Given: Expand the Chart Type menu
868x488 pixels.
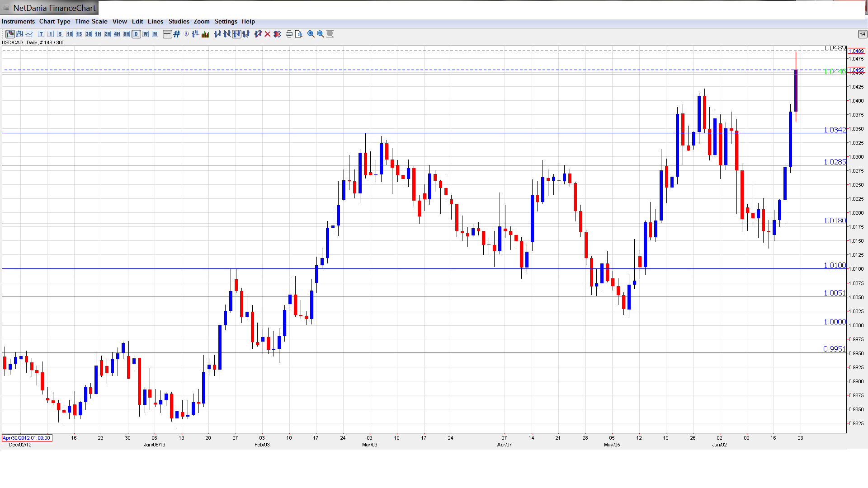Looking at the screenshot, I should [x=55, y=21].
